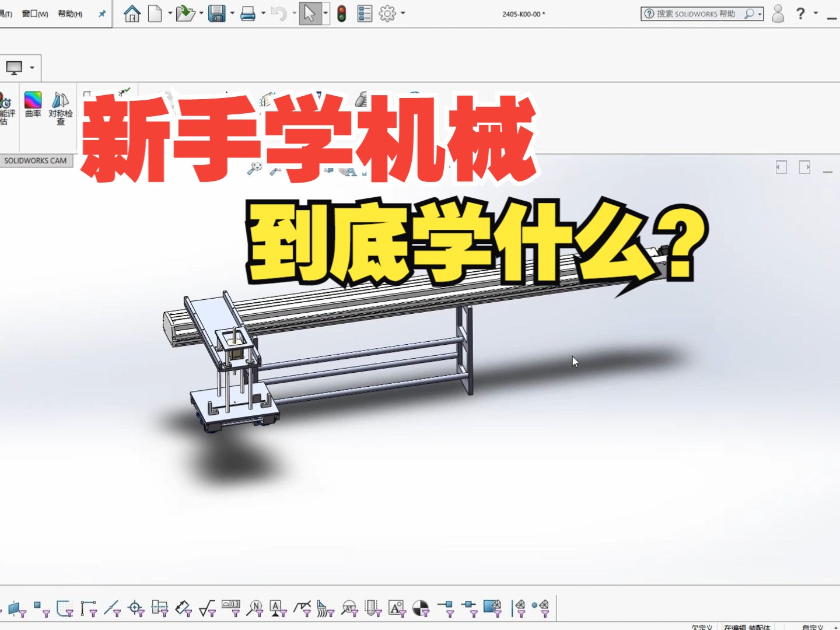Toggle the filter planes selection icon
The height and width of the screenshot is (630, 840).
[17, 609]
